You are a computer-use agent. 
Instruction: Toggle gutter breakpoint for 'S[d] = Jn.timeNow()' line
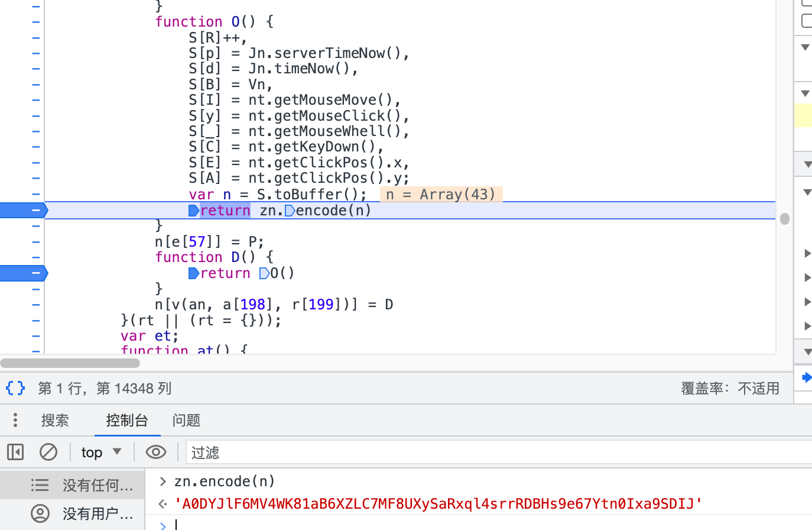36,69
